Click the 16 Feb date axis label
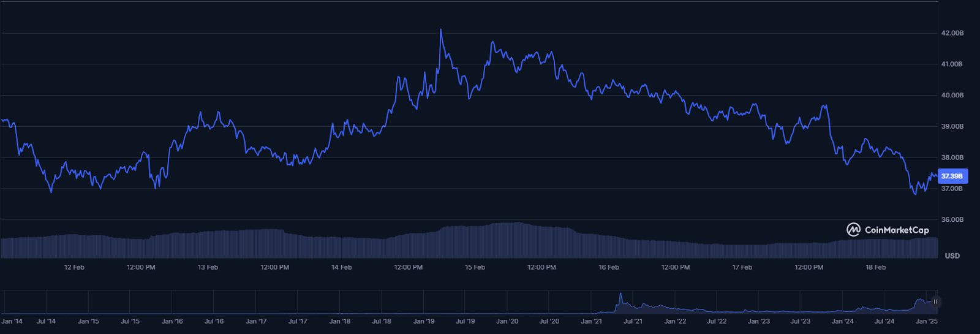Image resolution: width=980 pixels, height=334 pixels. point(609,267)
